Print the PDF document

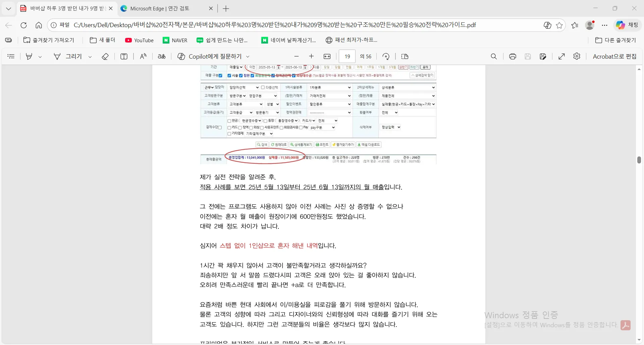tap(512, 56)
